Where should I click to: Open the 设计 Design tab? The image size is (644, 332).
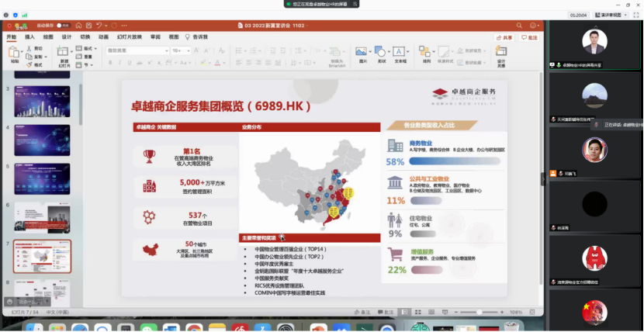click(67, 37)
